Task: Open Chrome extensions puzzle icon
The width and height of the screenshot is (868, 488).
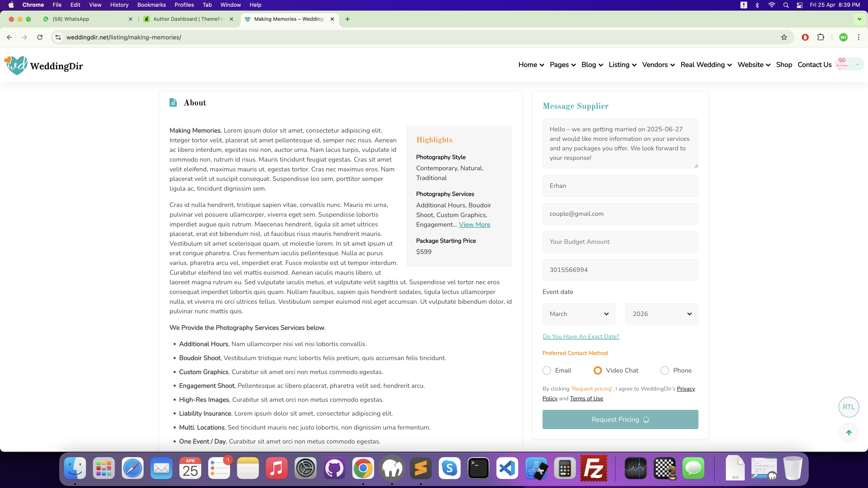Action: 821,37
